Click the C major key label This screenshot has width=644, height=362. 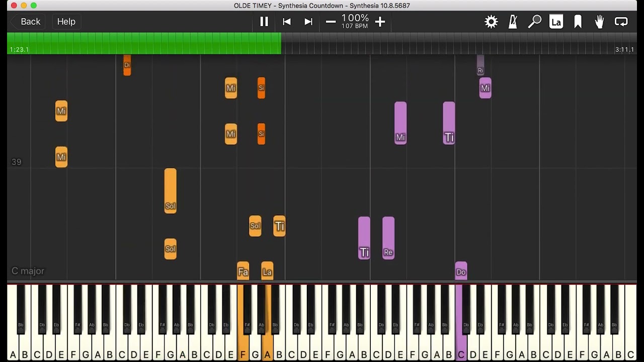(x=28, y=271)
